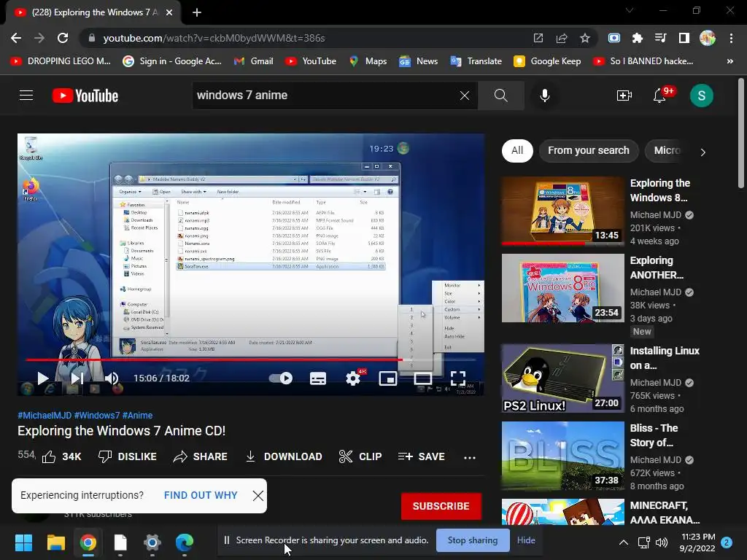Select the partially visible Micro chip
The width and height of the screenshot is (747, 560).
[x=667, y=150]
